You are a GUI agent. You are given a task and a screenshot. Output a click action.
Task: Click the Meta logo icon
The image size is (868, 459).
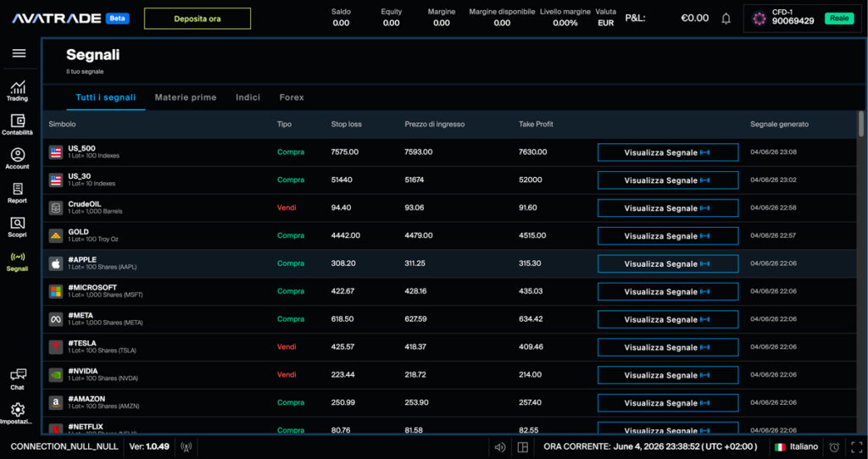point(55,319)
